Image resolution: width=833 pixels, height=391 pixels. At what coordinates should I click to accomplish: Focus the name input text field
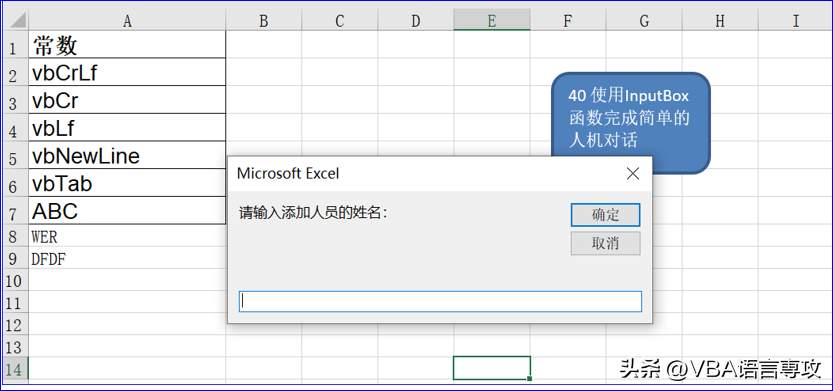[440, 301]
